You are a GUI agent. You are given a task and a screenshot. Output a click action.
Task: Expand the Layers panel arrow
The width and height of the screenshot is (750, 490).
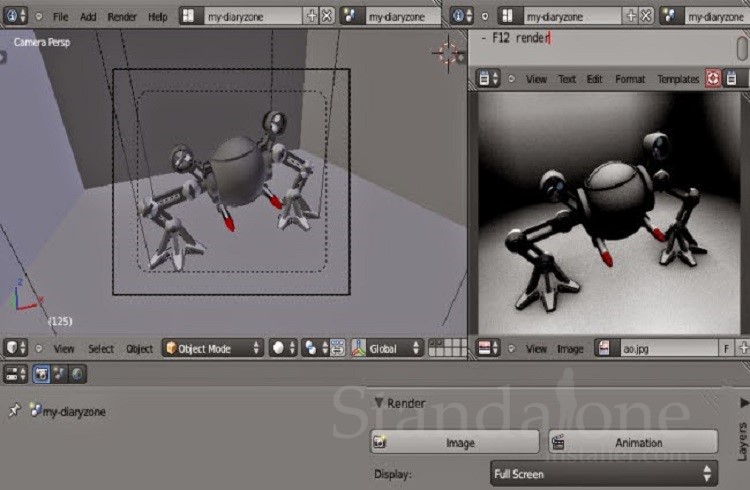click(744, 402)
